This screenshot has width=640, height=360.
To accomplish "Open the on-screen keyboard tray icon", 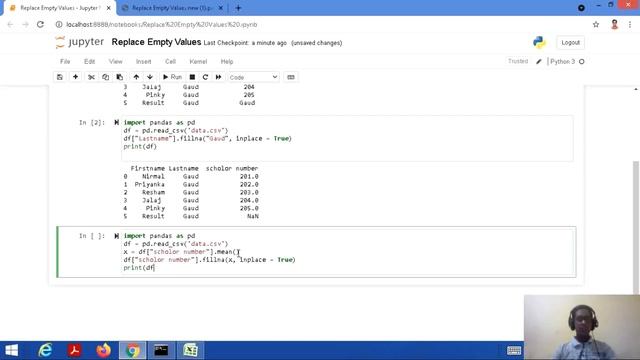I will coord(514,350).
